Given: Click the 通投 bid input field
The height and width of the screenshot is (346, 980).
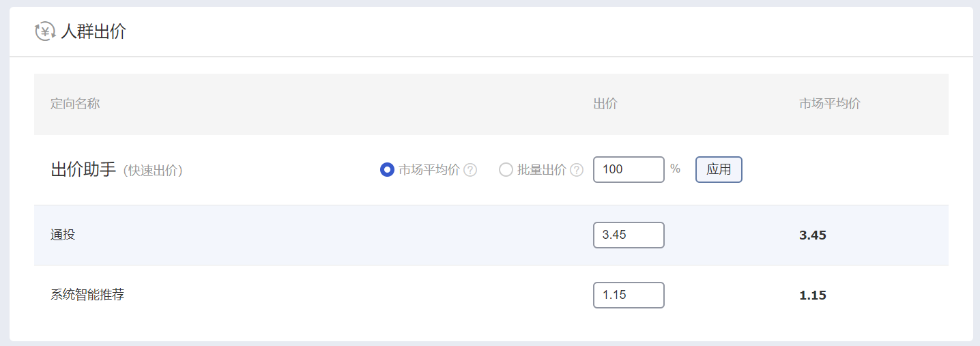Looking at the screenshot, I should tap(629, 235).
